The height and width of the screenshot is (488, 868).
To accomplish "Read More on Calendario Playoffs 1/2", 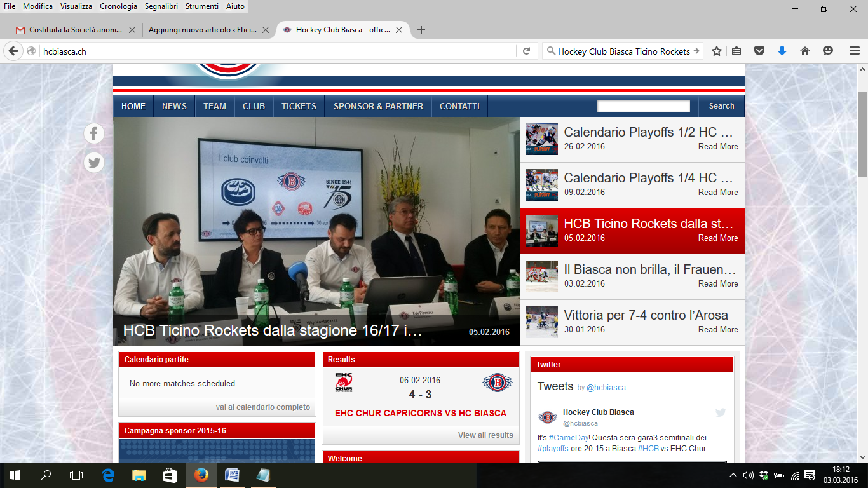I will 718,146.
